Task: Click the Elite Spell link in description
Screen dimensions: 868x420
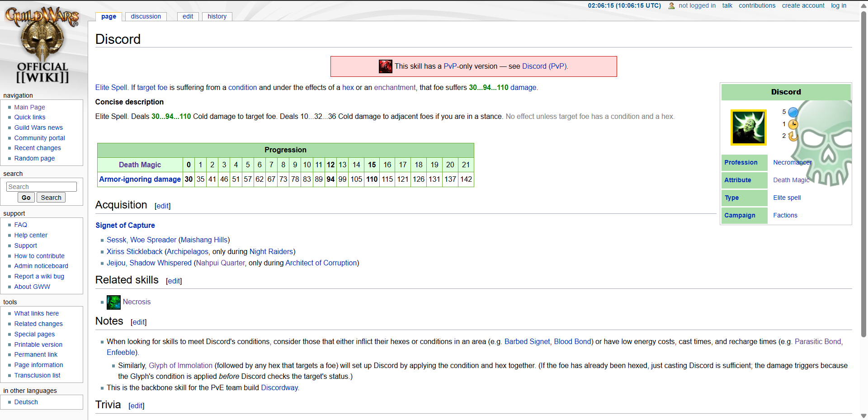Action: [111, 87]
